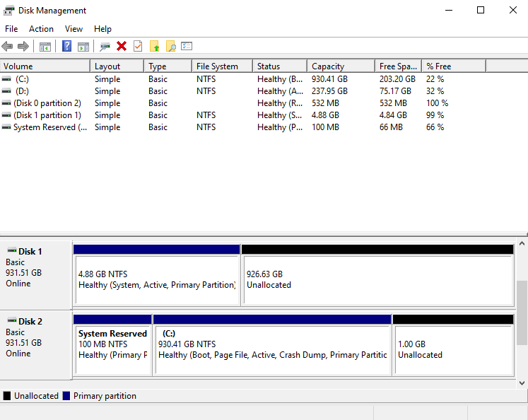Click the 930.41 GB capacity cell
Image resolution: width=528 pixels, height=420 pixels.
pyautogui.click(x=329, y=79)
